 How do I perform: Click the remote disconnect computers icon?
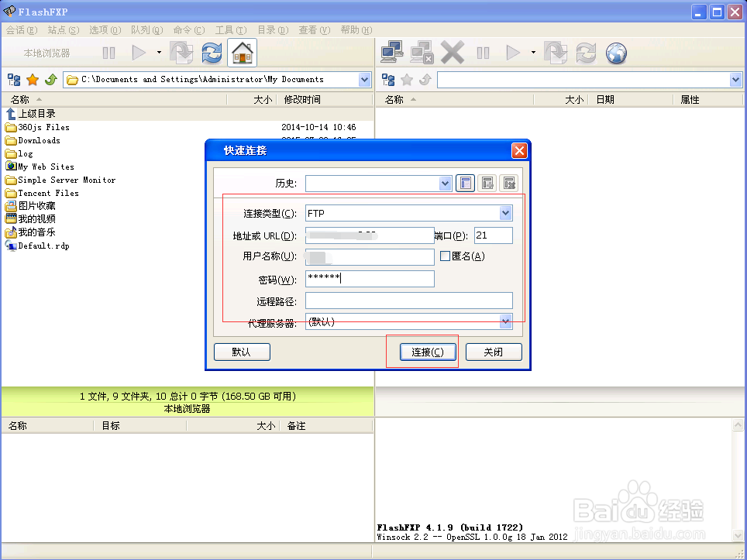(422, 53)
